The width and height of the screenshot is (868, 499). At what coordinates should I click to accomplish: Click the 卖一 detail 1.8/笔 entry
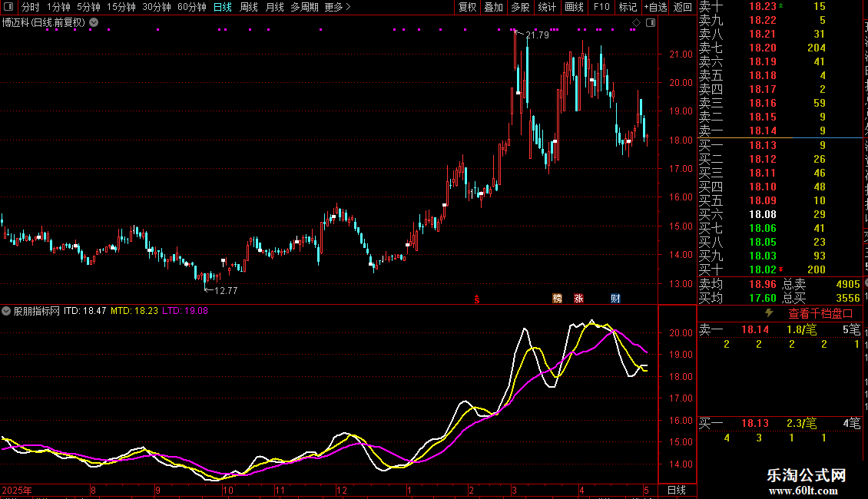(x=801, y=329)
